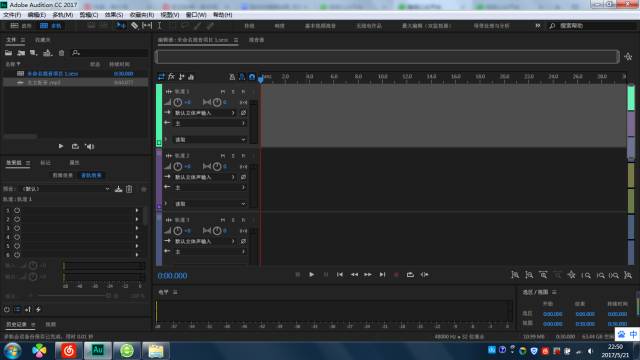
Task: Insert file into multitrack icon
Action: pyautogui.click(x=47, y=53)
